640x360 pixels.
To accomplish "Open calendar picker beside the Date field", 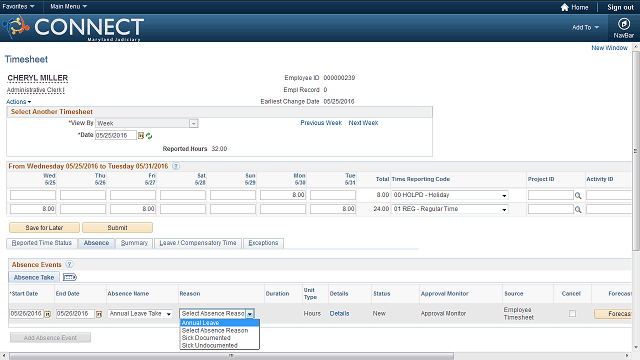I will pyautogui.click(x=141, y=136).
